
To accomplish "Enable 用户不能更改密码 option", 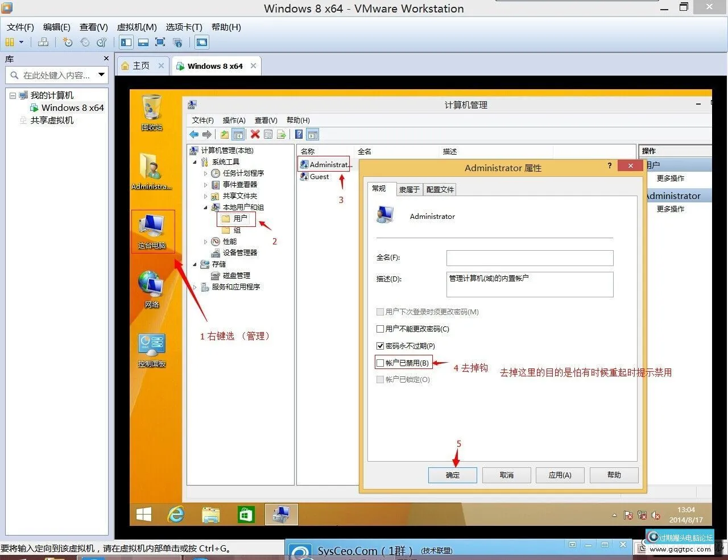I will point(380,329).
